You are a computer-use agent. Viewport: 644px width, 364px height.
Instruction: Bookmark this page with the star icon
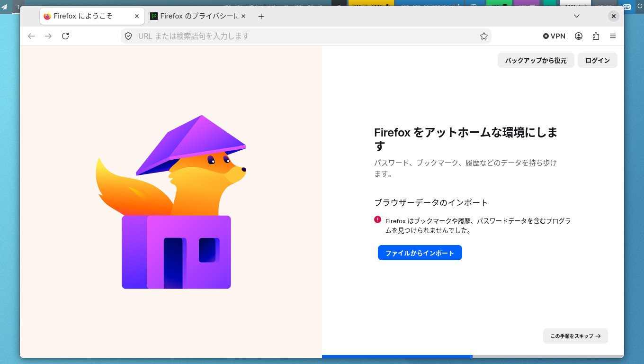tap(484, 36)
